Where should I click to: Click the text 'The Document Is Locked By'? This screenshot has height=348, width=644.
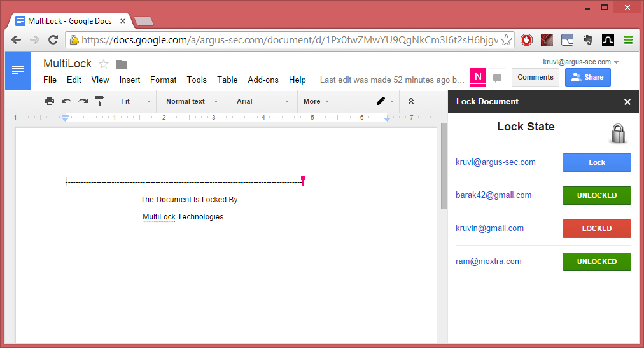(x=189, y=200)
